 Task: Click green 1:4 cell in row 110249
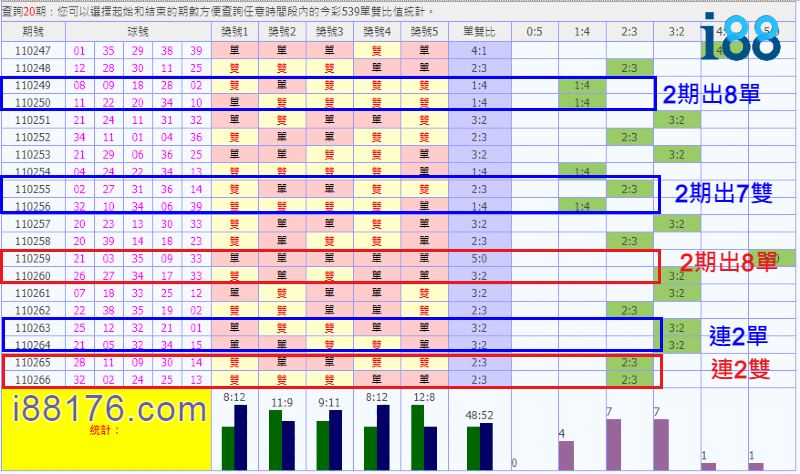pyautogui.click(x=582, y=86)
